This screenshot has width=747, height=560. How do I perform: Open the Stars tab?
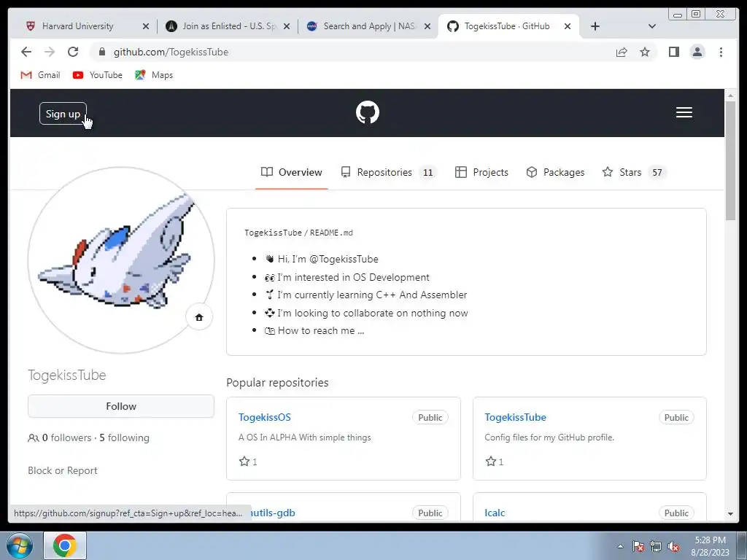pyautogui.click(x=634, y=172)
